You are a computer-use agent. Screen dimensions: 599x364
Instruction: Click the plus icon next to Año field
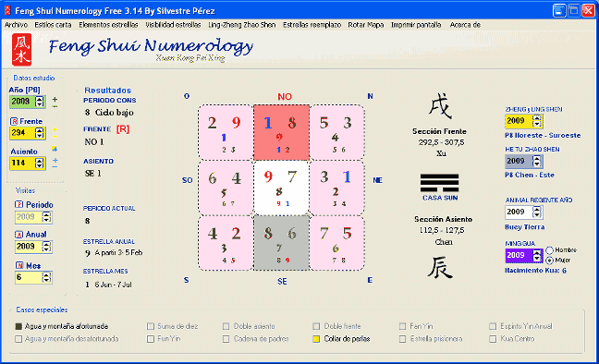pyautogui.click(x=55, y=99)
